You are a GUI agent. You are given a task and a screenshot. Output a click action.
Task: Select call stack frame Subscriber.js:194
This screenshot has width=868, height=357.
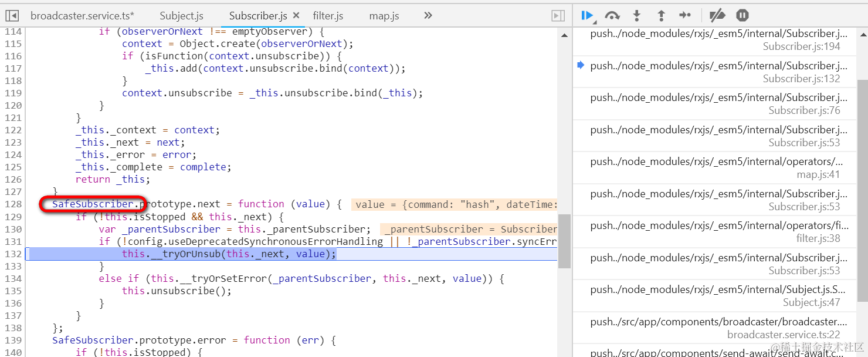(x=714, y=40)
